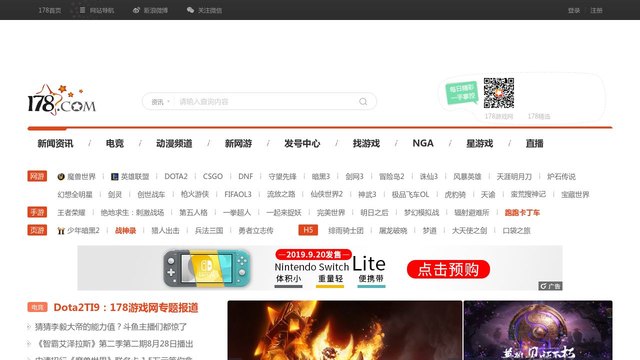This screenshot has height=360, width=640.
Task: Click the orange 页游 category tag
Action: [x=37, y=230]
